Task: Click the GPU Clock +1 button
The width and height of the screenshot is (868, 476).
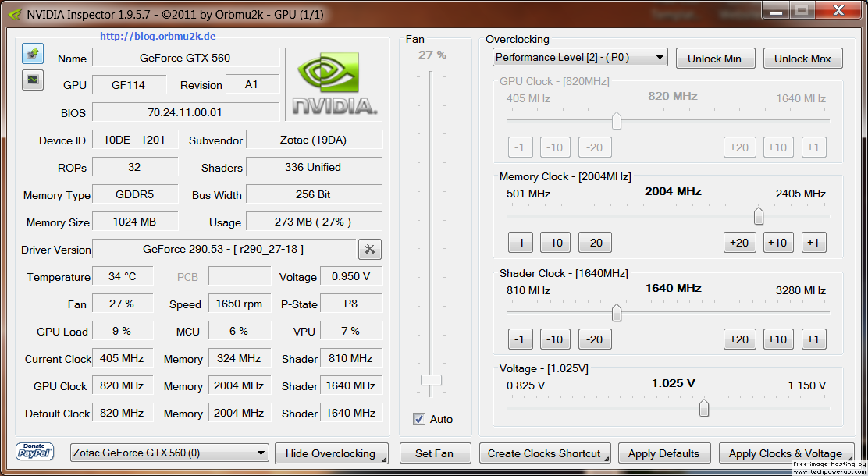Action: (x=813, y=147)
